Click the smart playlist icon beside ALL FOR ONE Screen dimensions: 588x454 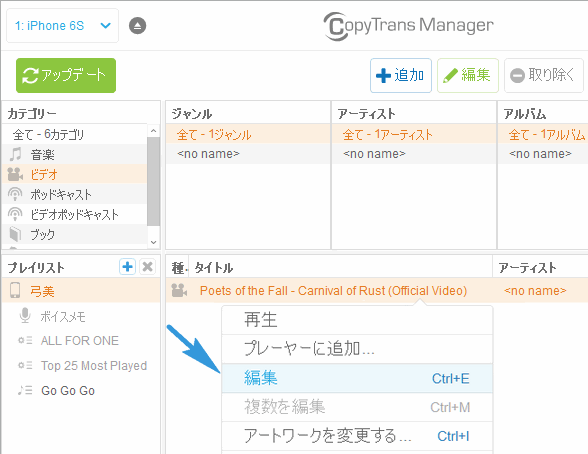(25, 340)
